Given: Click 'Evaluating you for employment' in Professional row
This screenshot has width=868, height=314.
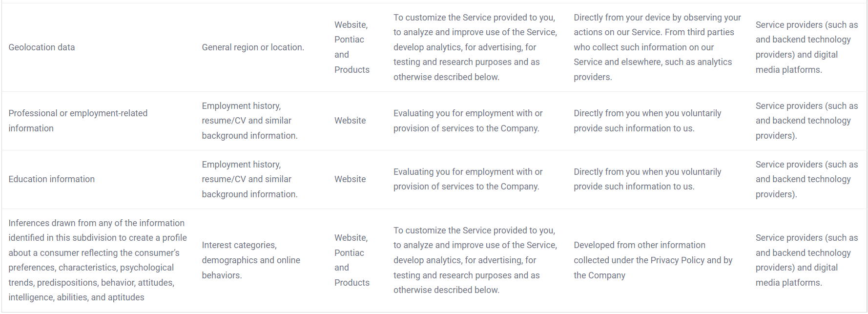Looking at the screenshot, I should click(x=468, y=121).
